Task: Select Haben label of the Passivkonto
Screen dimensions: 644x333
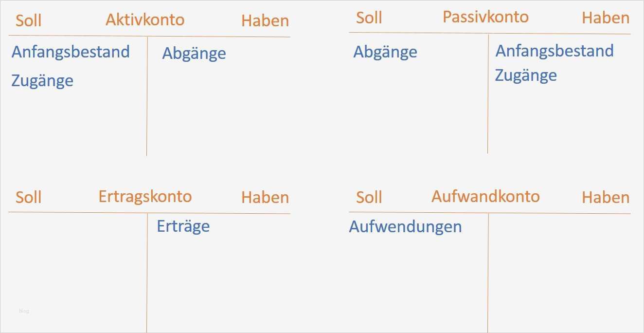Action: click(605, 18)
